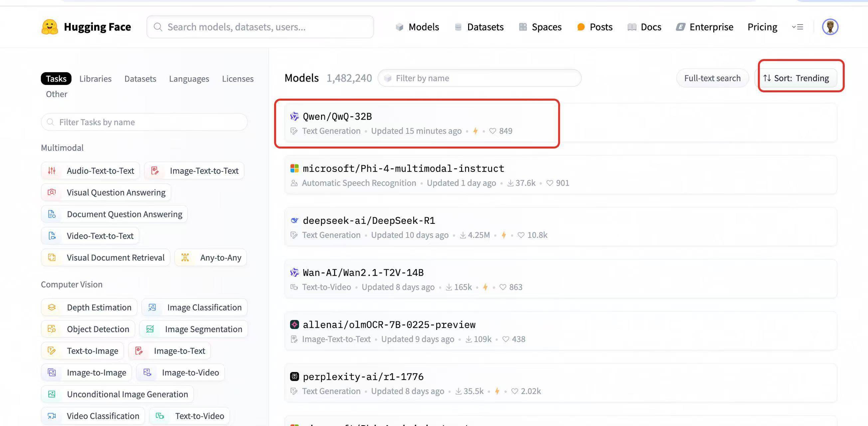Switch to the Libraries tab

coord(95,79)
